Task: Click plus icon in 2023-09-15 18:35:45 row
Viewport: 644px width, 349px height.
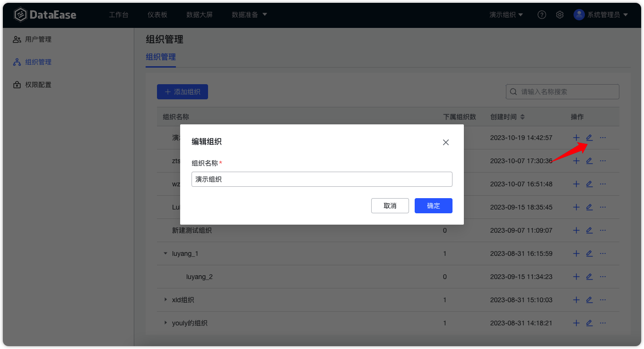Action: point(576,207)
